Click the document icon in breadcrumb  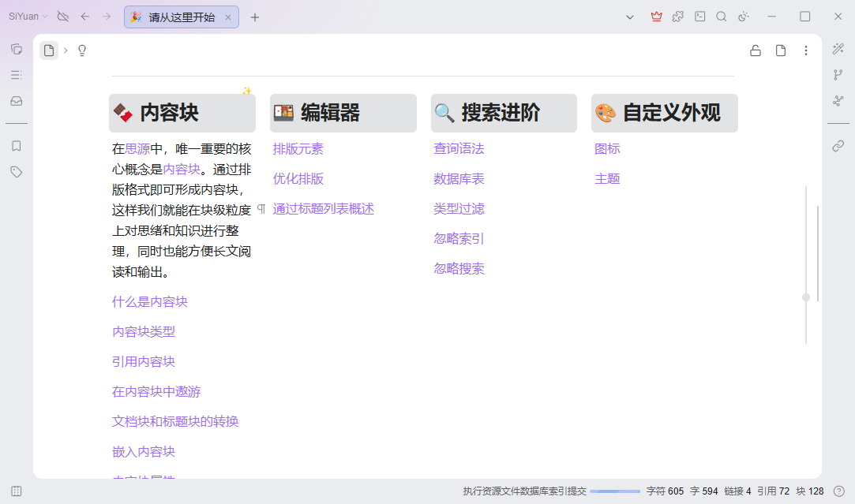49,50
